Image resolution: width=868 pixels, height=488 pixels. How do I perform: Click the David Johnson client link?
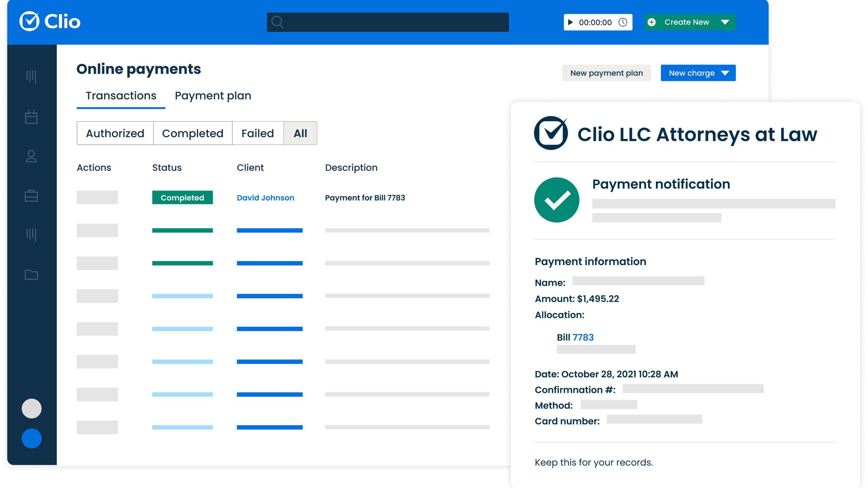(x=265, y=197)
